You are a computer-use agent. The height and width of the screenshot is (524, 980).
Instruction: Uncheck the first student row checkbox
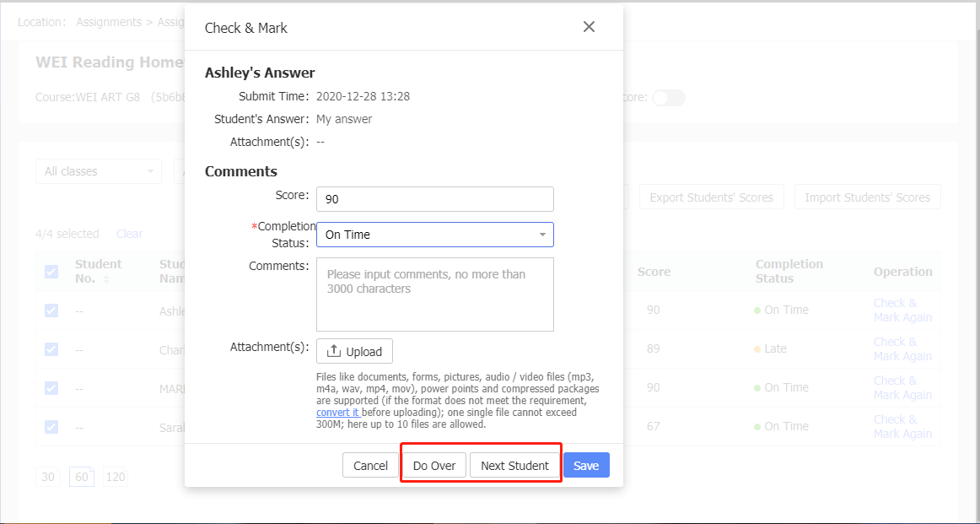(51, 311)
